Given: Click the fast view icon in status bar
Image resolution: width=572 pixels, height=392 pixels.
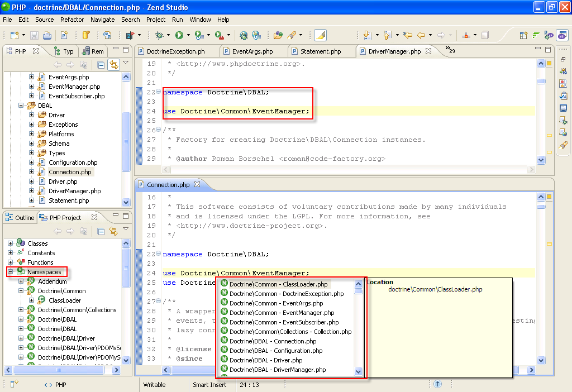Looking at the screenshot, I should [x=14, y=384].
